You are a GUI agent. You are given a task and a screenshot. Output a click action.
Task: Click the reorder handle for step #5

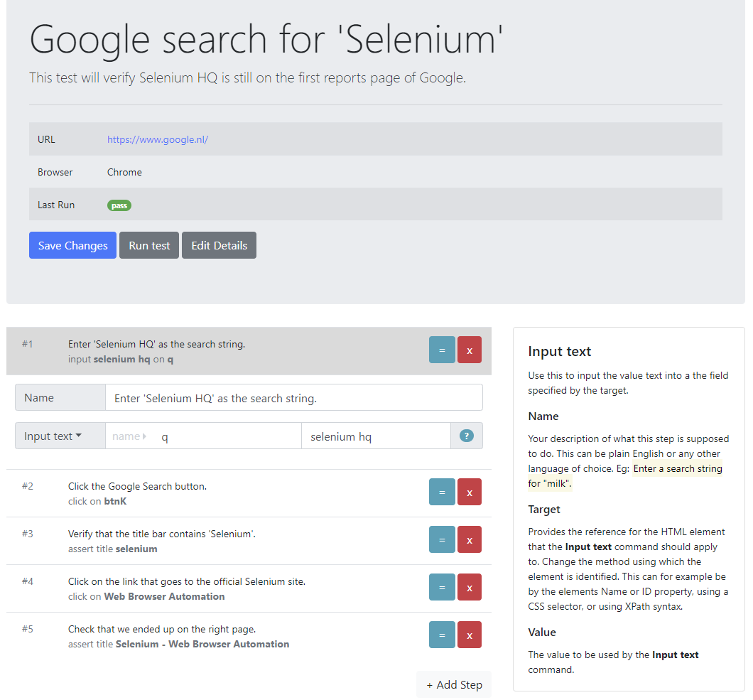point(442,635)
